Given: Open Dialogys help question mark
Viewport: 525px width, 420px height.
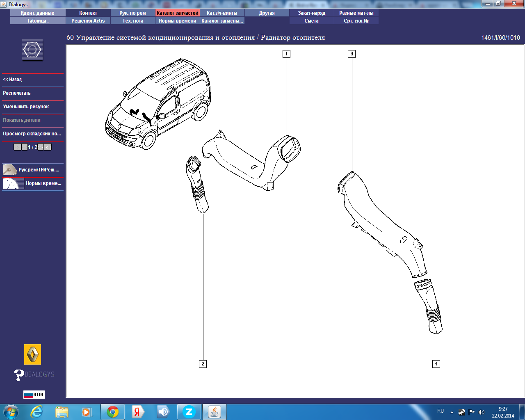Looking at the screenshot, I should 18,374.
